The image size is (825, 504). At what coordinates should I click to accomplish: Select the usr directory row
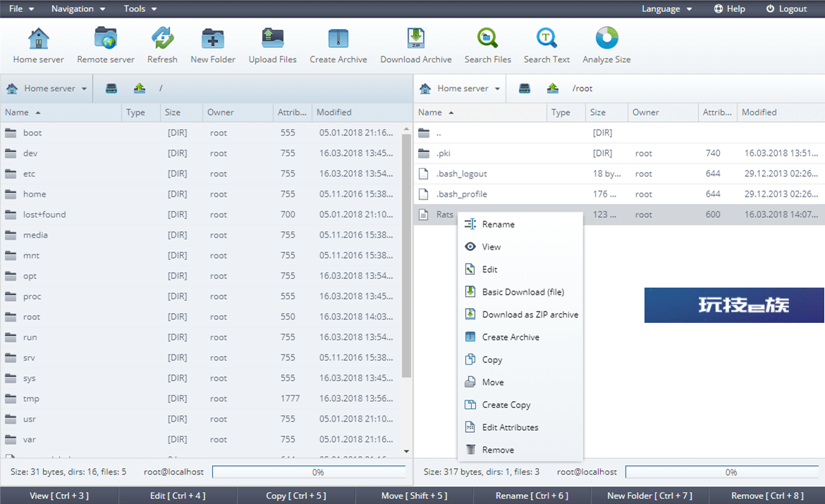point(202,419)
